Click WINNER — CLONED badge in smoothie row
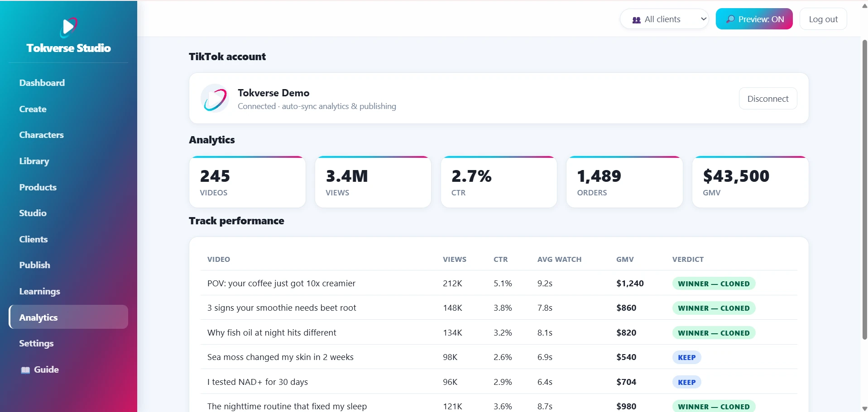Viewport: 868px width, 412px height. pos(714,308)
